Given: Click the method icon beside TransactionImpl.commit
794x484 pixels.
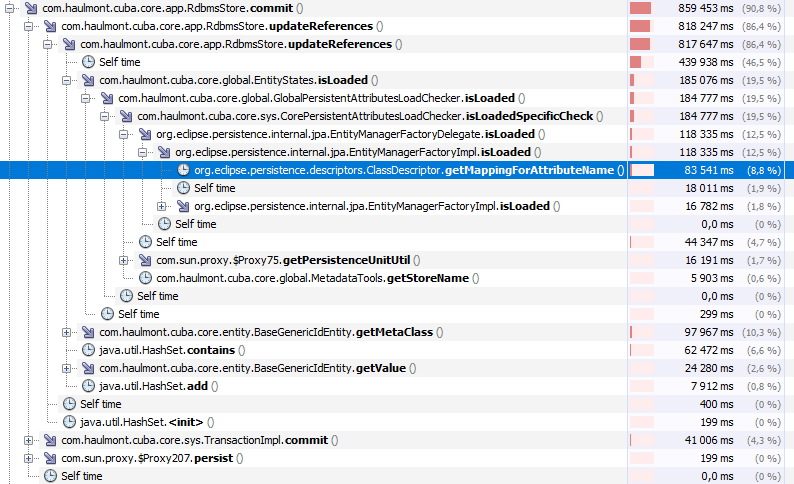Looking at the screenshot, I should [49, 440].
